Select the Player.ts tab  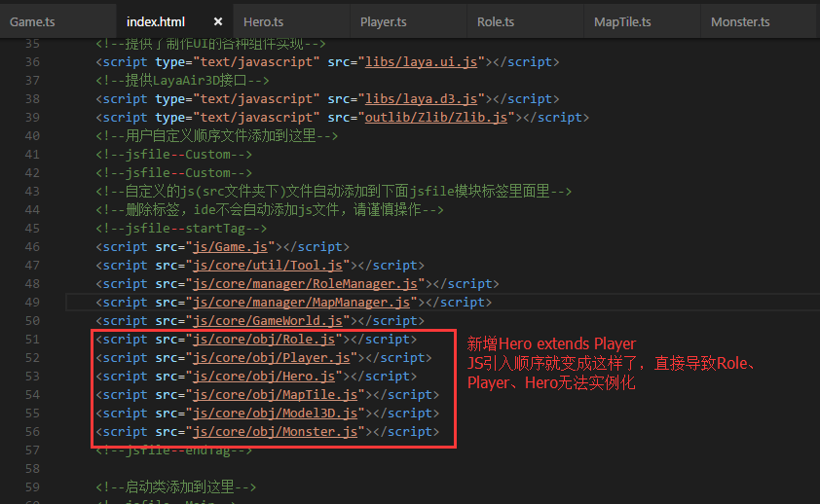click(384, 21)
